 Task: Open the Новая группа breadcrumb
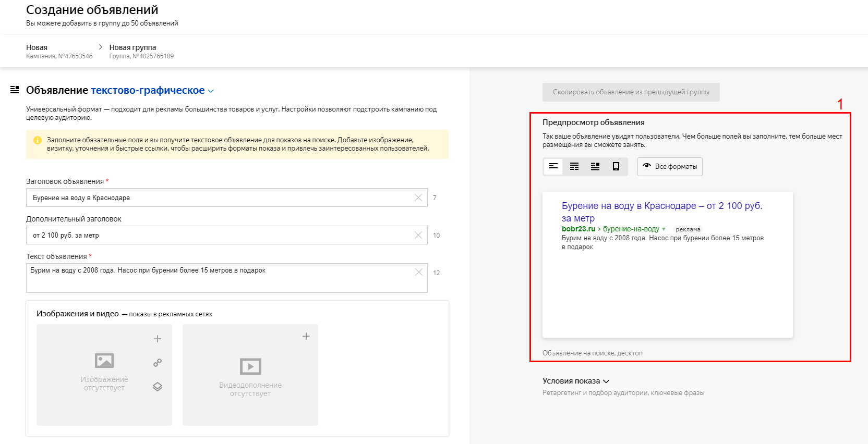[132, 47]
